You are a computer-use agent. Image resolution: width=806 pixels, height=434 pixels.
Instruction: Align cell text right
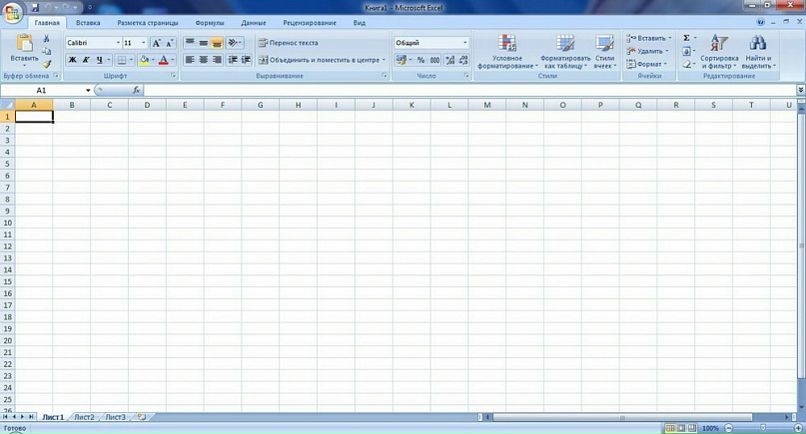(x=217, y=60)
